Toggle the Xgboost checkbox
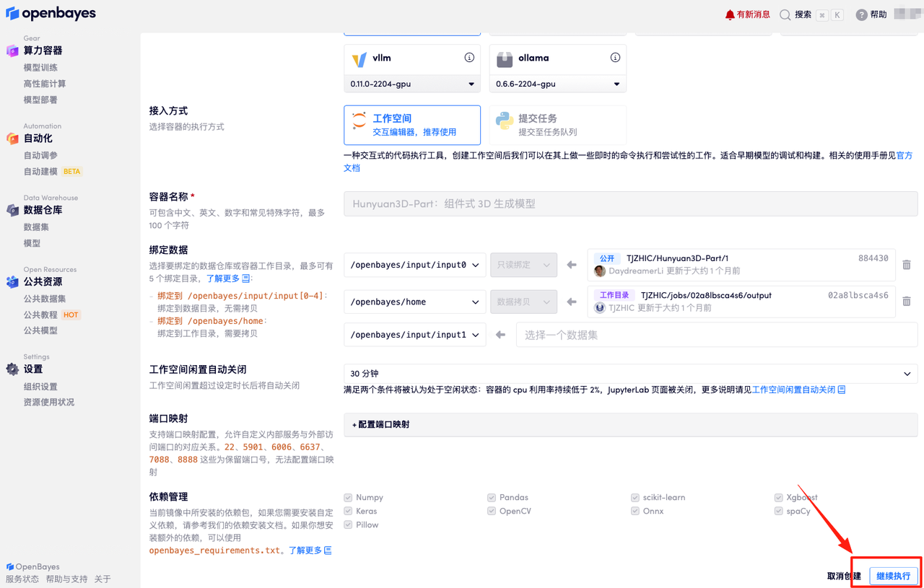Viewport: 924px width, 588px height. pyautogui.click(x=778, y=498)
